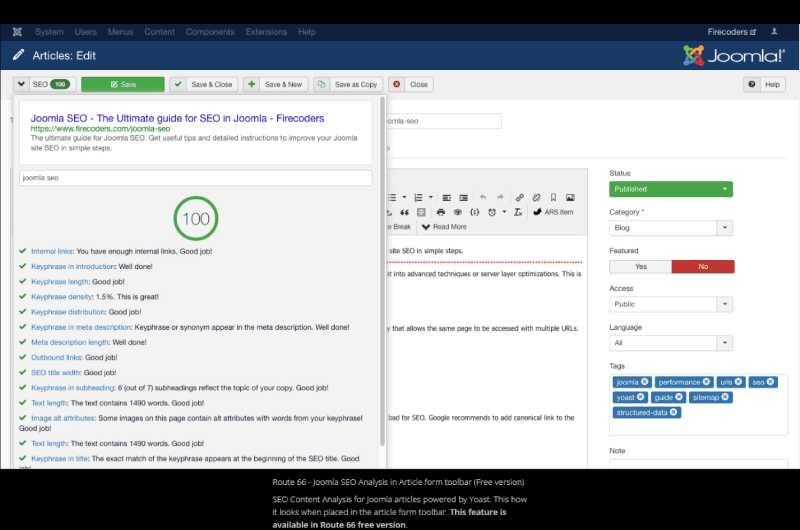Set Featured to No

click(703, 266)
